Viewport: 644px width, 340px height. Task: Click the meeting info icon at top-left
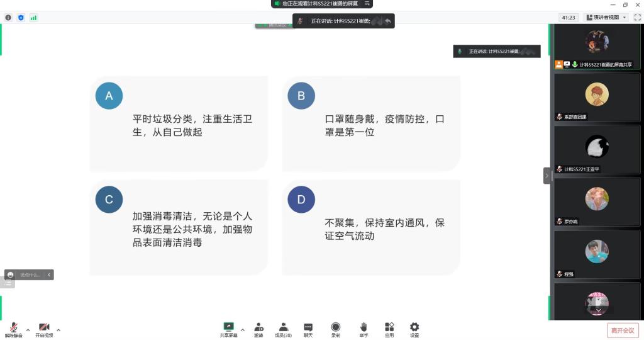coord(8,18)
